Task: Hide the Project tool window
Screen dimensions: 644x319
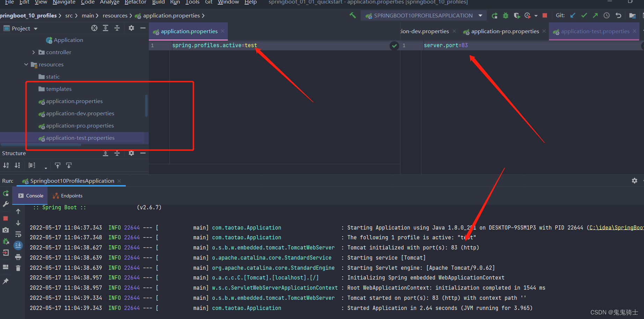Action: pos(143,28)
